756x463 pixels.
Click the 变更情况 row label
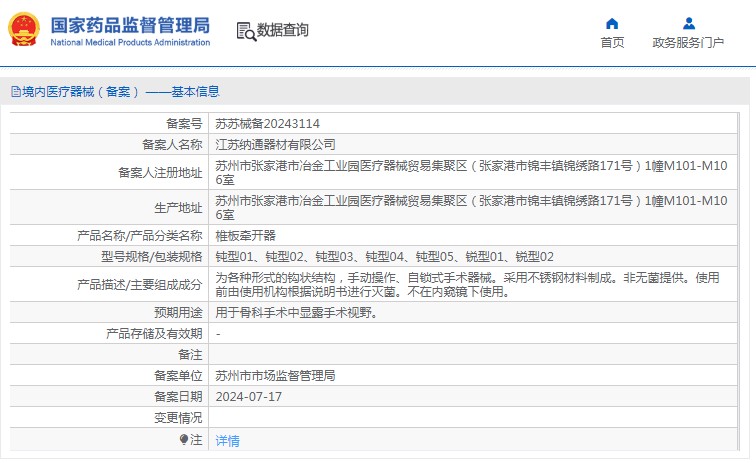click(x=178, y=418)
